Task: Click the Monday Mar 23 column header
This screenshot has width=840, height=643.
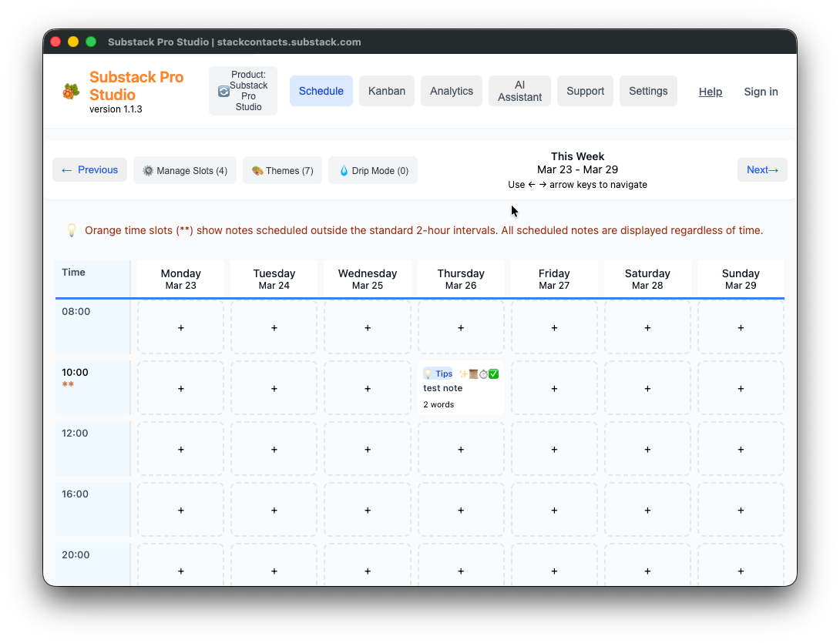Action: tap(180, 279)
